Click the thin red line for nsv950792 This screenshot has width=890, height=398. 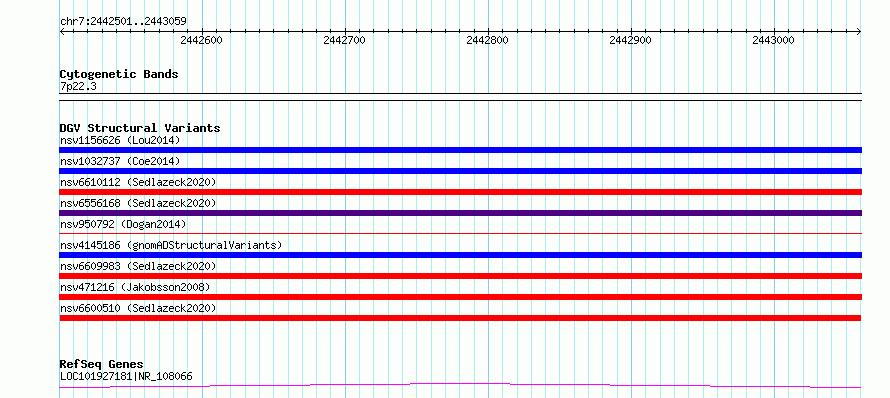[460, 233]
